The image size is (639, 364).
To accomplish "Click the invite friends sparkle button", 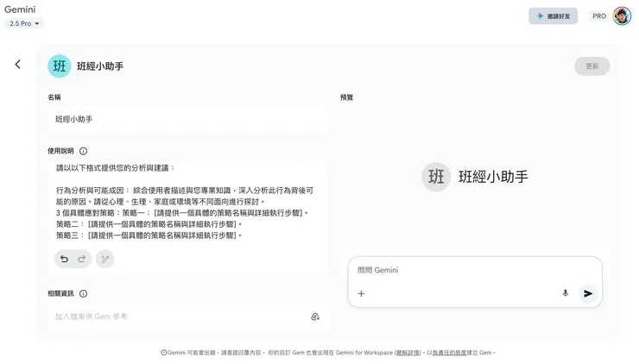I will coord(553,16).
